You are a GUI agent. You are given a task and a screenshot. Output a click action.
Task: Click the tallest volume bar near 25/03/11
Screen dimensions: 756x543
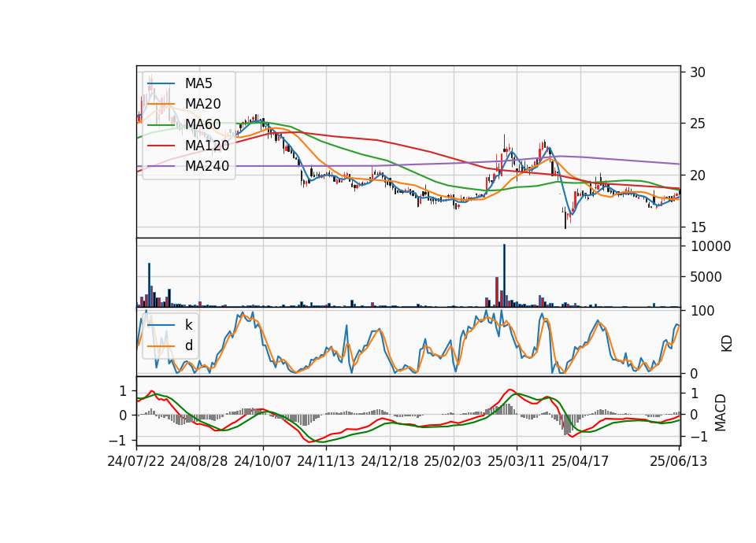pos(504,275)
